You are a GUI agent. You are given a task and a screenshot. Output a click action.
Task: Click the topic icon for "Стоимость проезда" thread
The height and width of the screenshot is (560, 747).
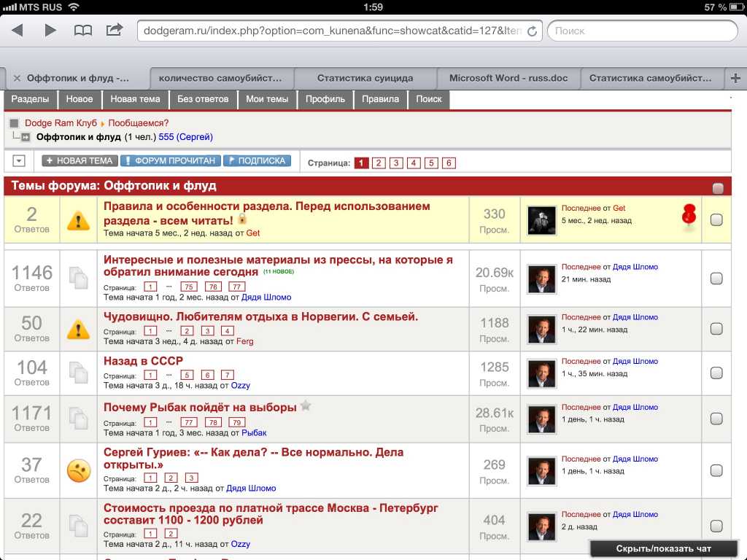click(x=79, y=526)
